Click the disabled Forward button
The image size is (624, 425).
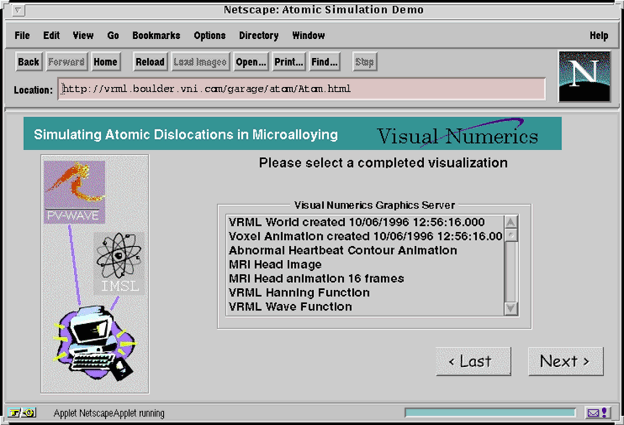[x=66, y=62]
